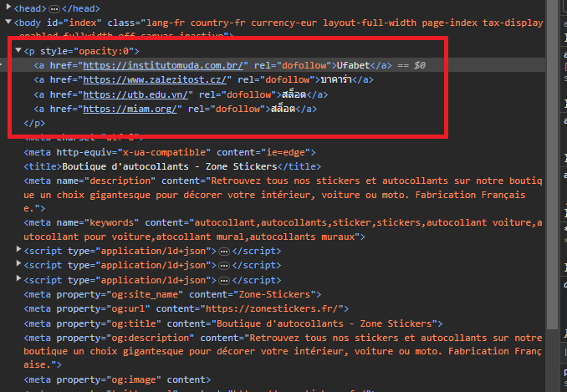The width and height of the screenshot is (567, 392).
Task: Select the og:image meta row
Action: (x=117, y=380)
